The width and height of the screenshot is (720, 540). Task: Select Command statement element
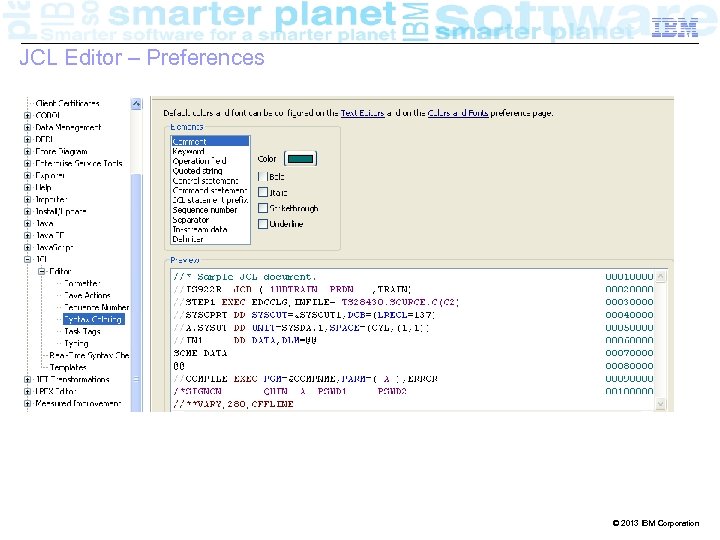tap(210, 190)
